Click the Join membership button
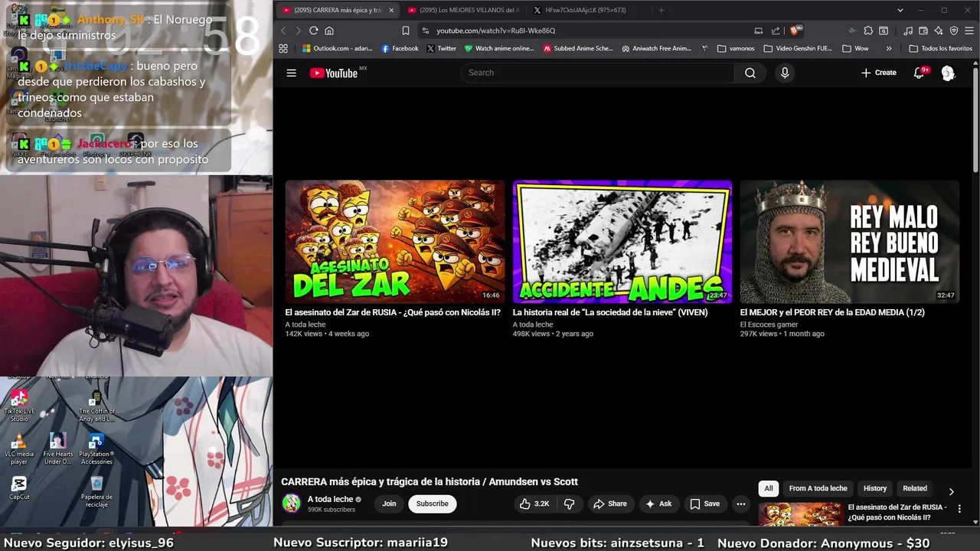 [x=389, y=504]
